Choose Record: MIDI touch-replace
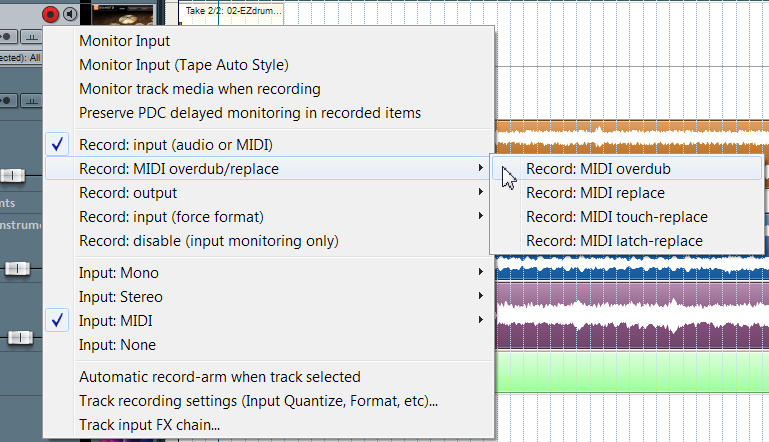The height and width of the screenshot is (442, 769). (x=617, y=217)
